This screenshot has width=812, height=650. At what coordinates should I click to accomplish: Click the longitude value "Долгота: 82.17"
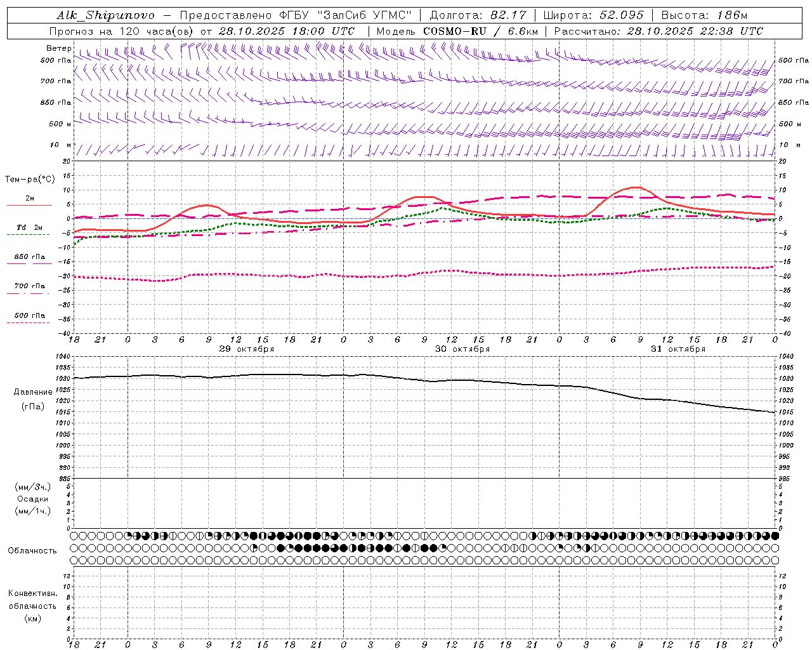pos(478,15)
